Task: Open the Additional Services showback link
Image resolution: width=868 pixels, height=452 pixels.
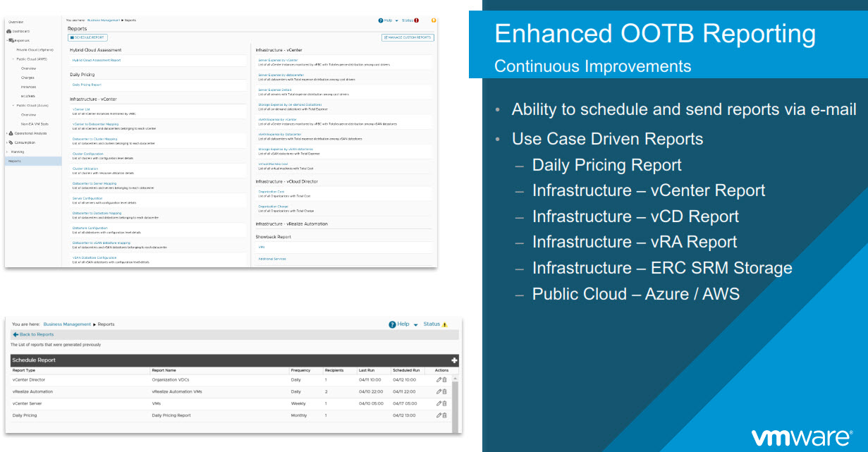Action: pos(271,259)
